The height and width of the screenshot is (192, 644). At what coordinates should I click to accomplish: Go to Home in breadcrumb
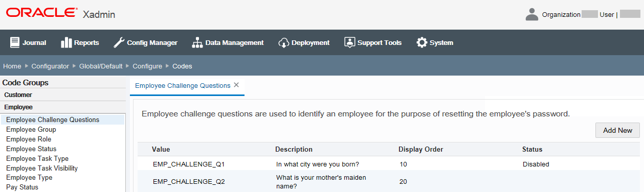tap(12, 66)
